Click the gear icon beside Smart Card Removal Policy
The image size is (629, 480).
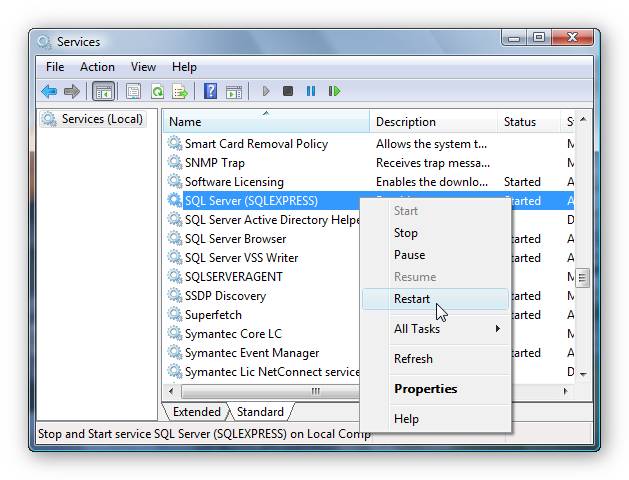(174, 143)
